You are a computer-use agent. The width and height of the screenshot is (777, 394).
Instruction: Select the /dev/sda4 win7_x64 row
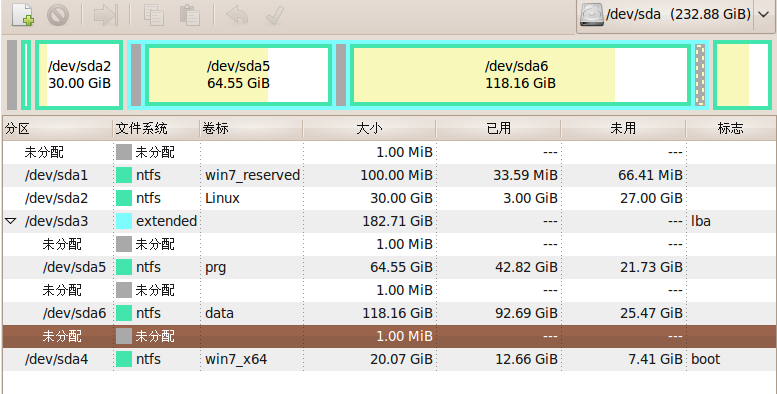pyautogui.click(x=389, y=359)
